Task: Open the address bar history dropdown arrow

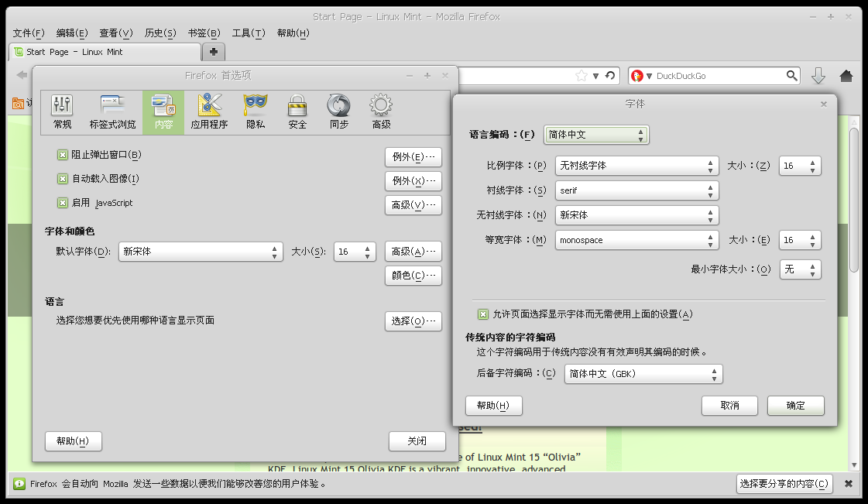Action: click(595, 76)
